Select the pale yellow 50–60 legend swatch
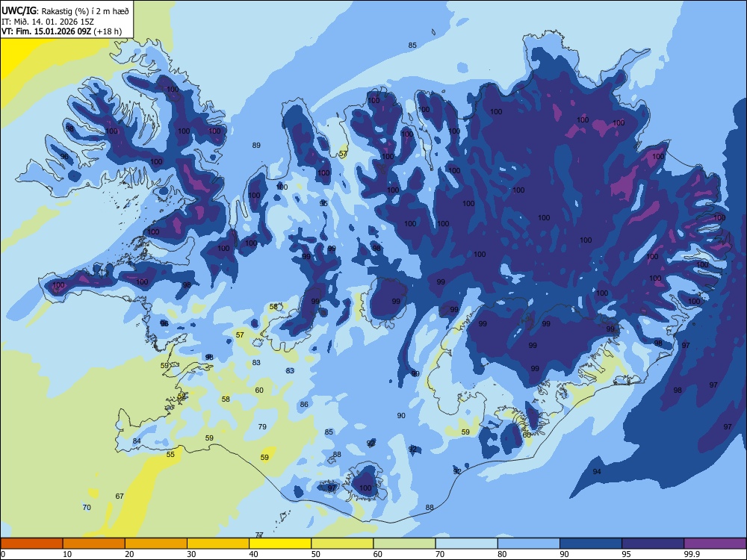747x560 pixels. pos(342,544)
